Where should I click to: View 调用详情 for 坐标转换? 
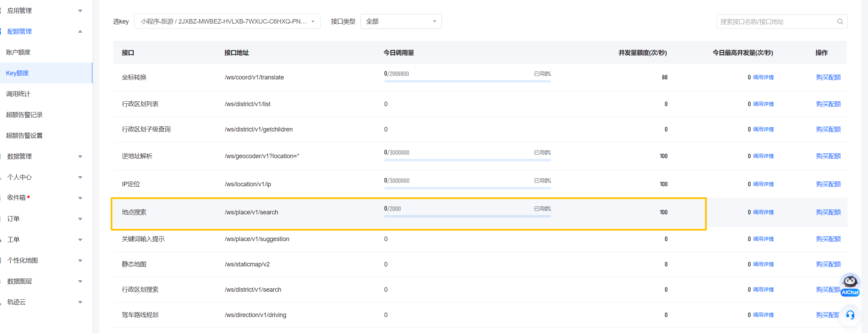(x=763, y=77)
